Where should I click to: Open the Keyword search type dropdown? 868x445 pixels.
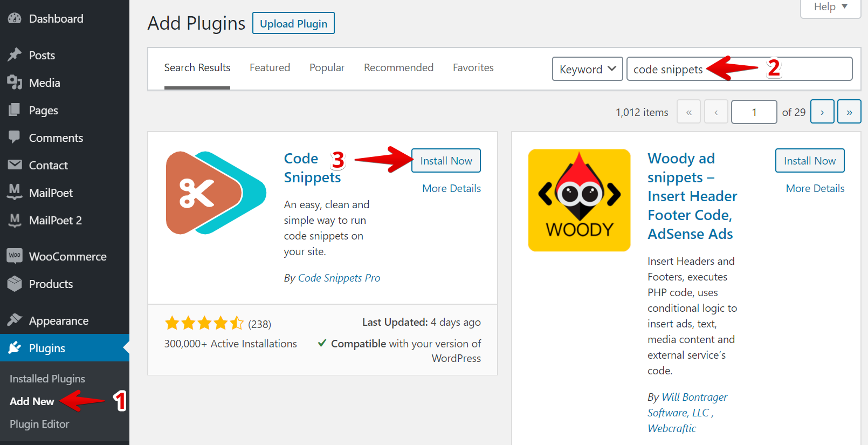pyautogui.click(x=587, y=69)
